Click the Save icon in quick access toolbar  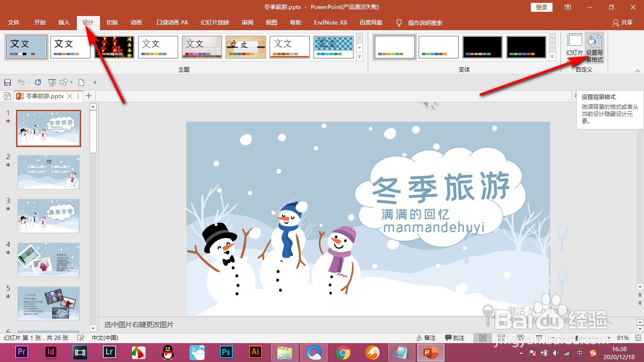tap(7, 82)
